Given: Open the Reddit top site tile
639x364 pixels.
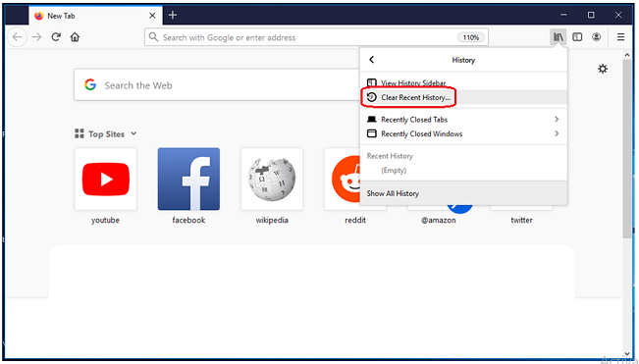Looking at the screenshot, I should click(343, 180).
